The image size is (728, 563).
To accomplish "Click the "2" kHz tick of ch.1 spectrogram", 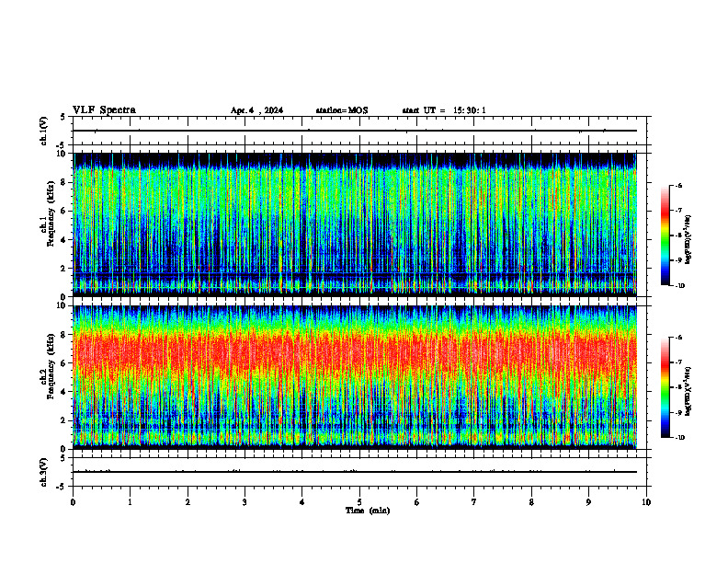I will click(x=64, y=269).
